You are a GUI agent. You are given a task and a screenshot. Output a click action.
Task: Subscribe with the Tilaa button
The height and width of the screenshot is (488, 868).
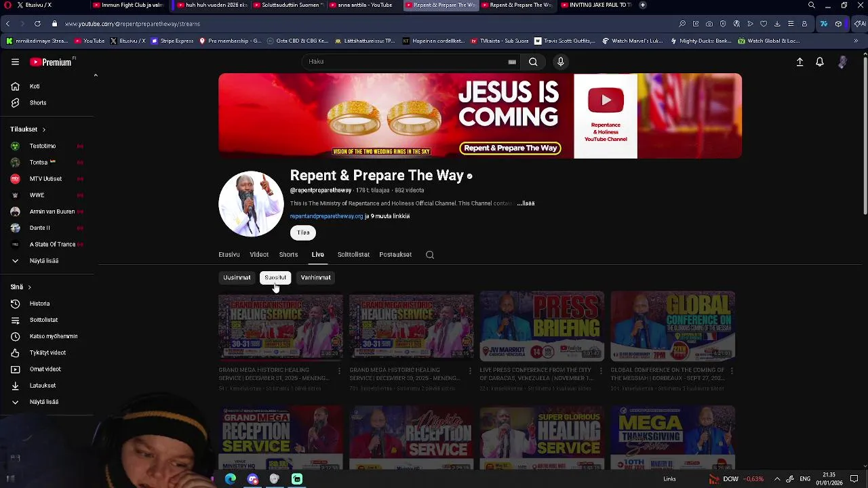(x=303, y=232)
